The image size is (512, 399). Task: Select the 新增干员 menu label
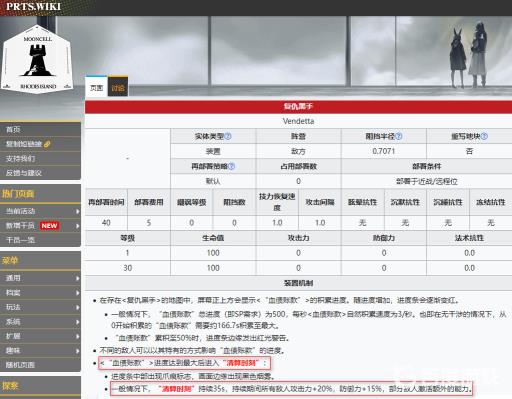pyautogui.click(x=20, y=226)
